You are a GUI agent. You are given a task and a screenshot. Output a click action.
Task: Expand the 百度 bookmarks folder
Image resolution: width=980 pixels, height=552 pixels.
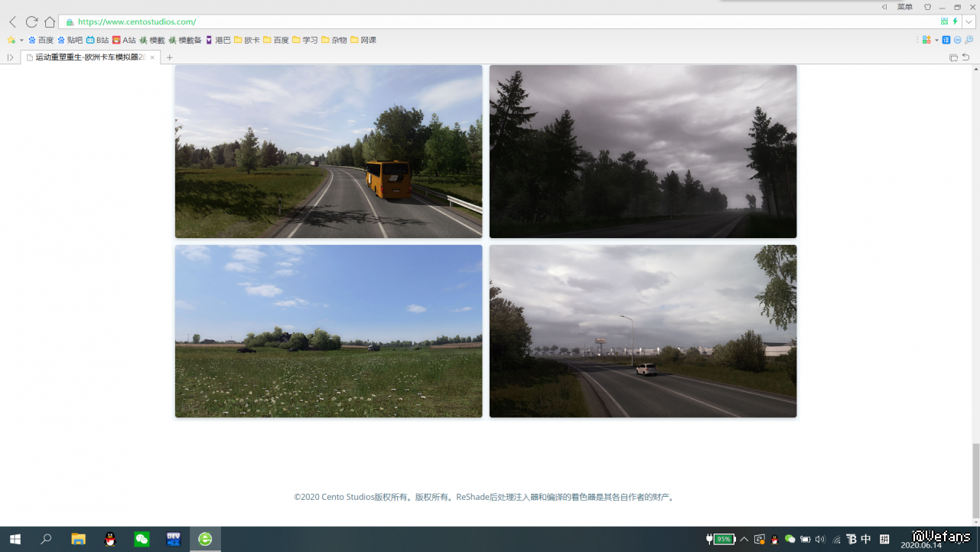click(x=276, y=40)
